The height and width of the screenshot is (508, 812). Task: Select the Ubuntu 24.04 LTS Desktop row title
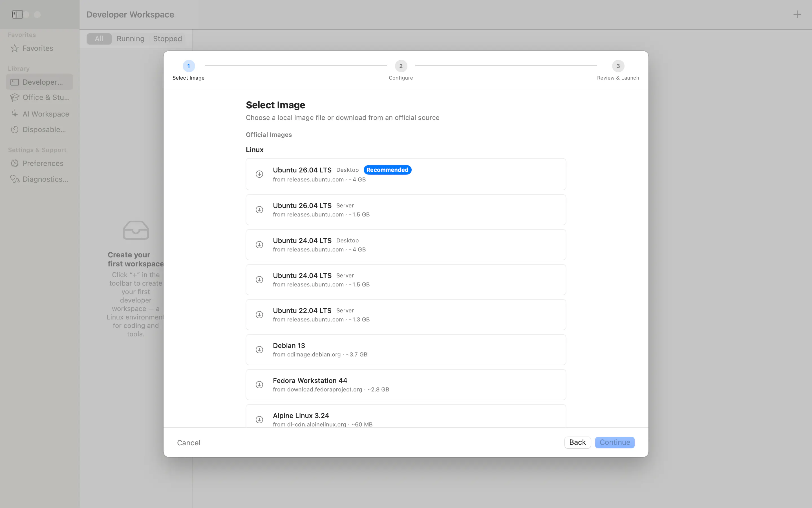pyautogui.click(x=302, y=240)
